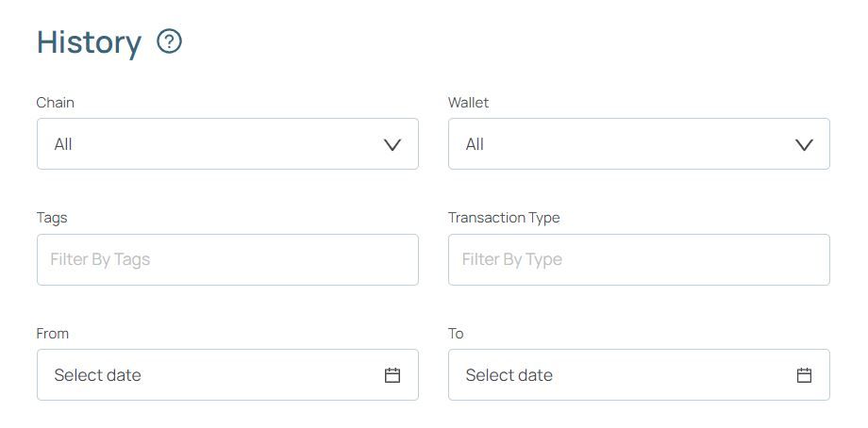
Task: Click the From date label
Action: click(53, 334)
